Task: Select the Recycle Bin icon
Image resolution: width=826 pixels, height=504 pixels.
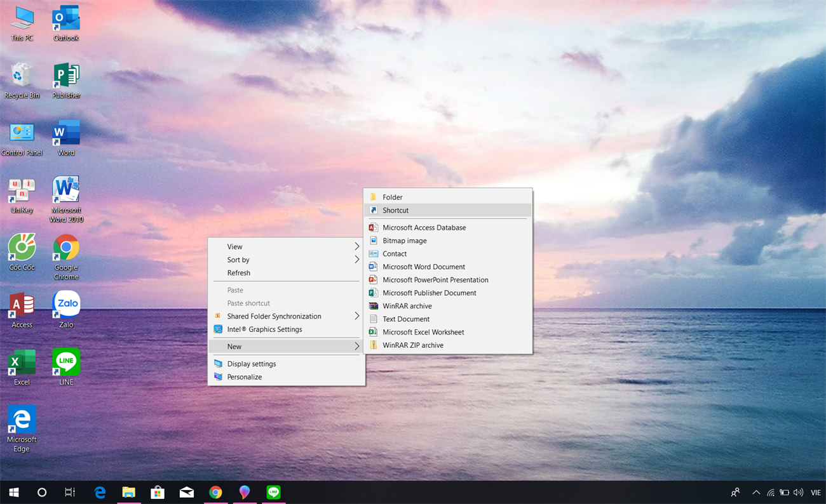Action: 22,81
